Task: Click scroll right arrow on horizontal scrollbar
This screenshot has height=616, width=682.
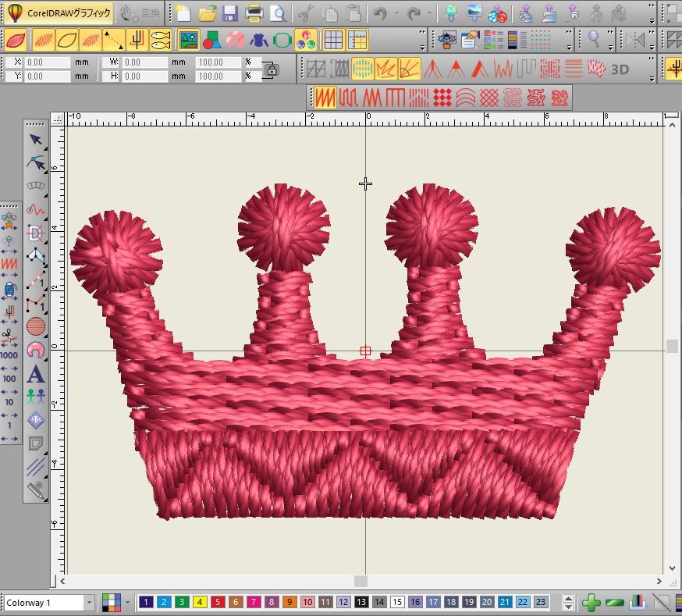Action: [659, 581]
